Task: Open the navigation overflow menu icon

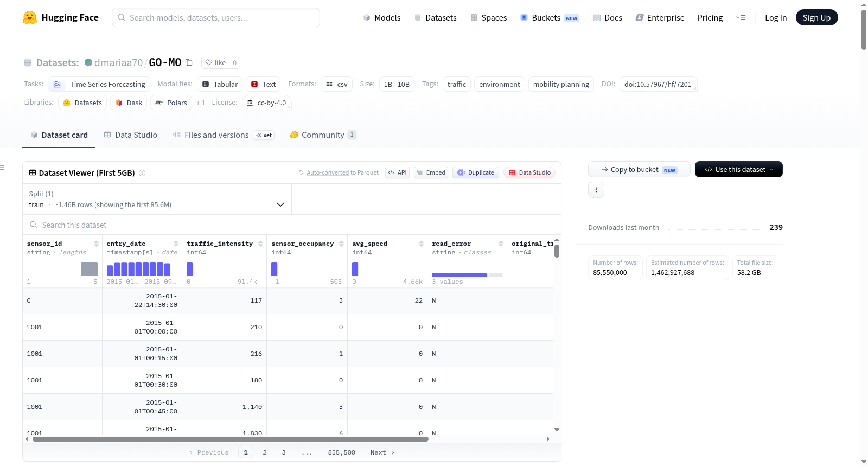Action: tap(741, 17)
